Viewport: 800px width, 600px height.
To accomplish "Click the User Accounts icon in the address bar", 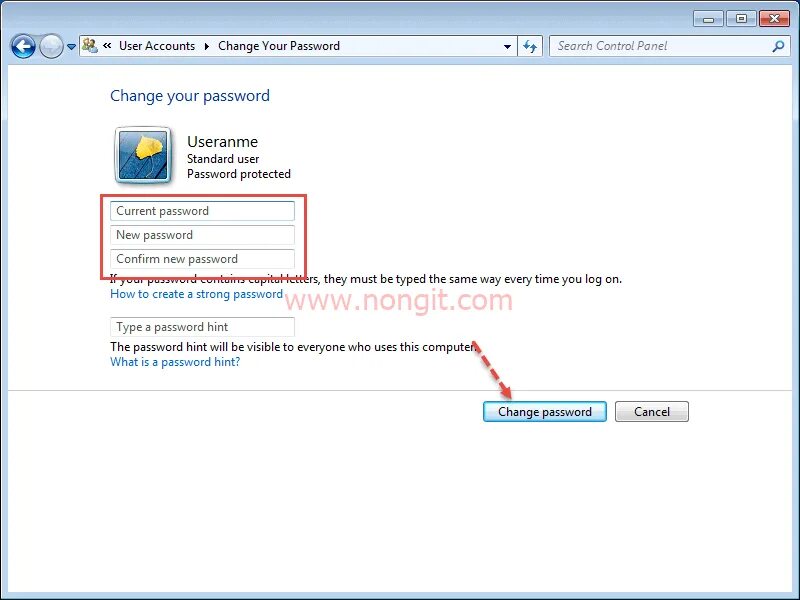I will tap(90, 46).
